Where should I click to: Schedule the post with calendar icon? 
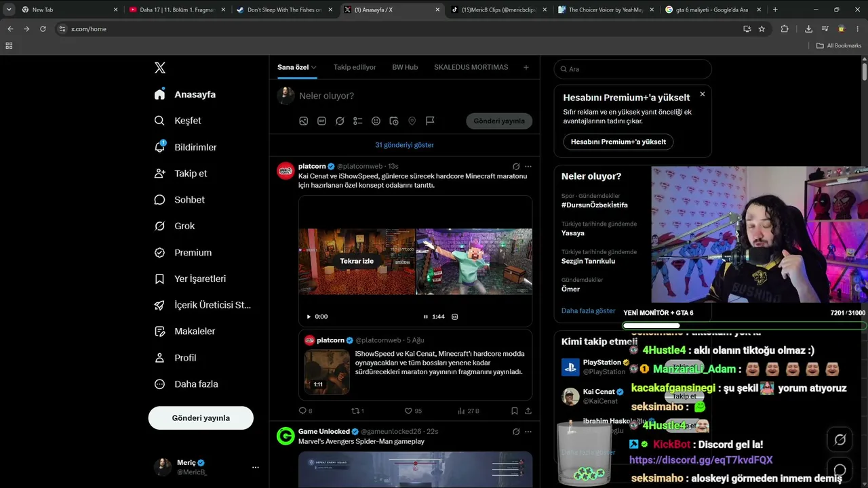pyautogui.click(x=394, y=121)
